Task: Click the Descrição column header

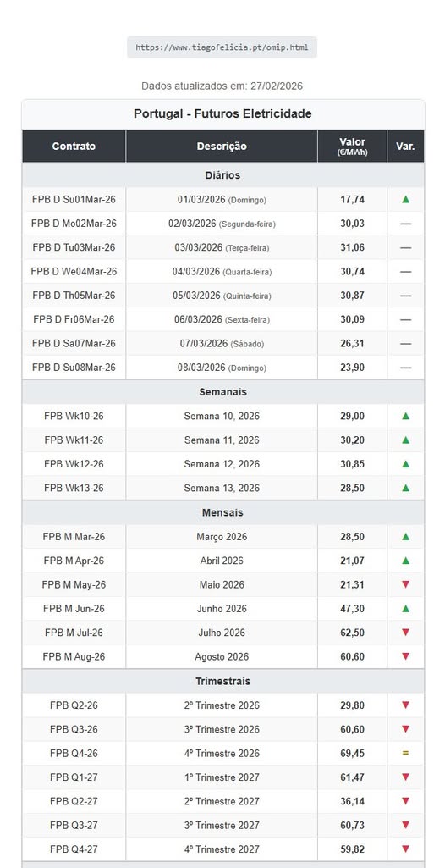Action: [222, 147]
